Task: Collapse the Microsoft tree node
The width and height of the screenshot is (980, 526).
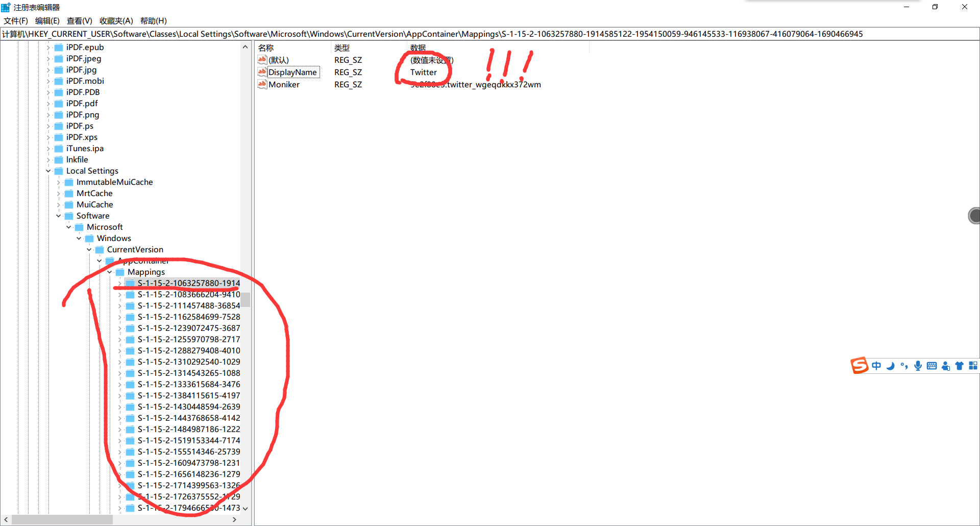Action: click(x=69, y=227)
